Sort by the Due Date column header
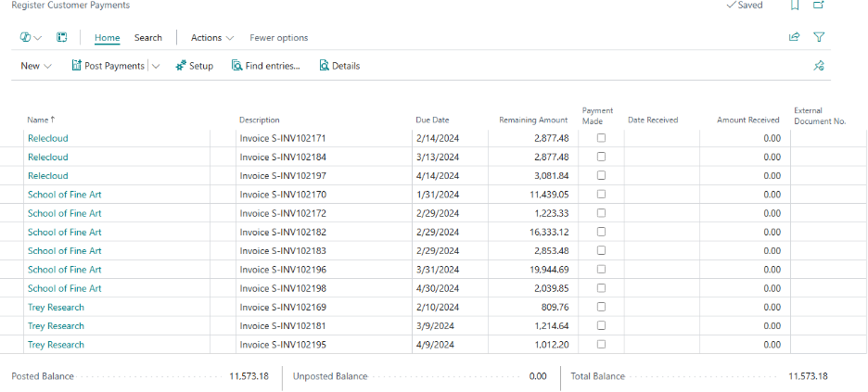The image size is (868, 392). pos(432,120)
